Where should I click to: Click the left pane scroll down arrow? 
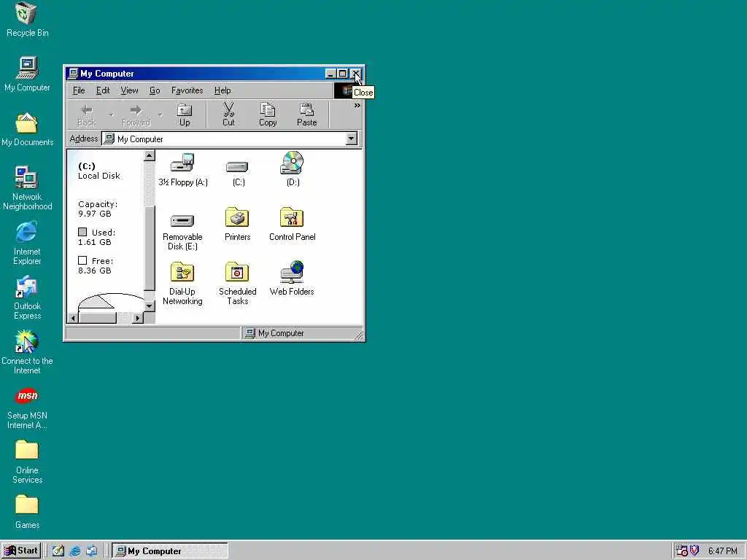[149, 306]
